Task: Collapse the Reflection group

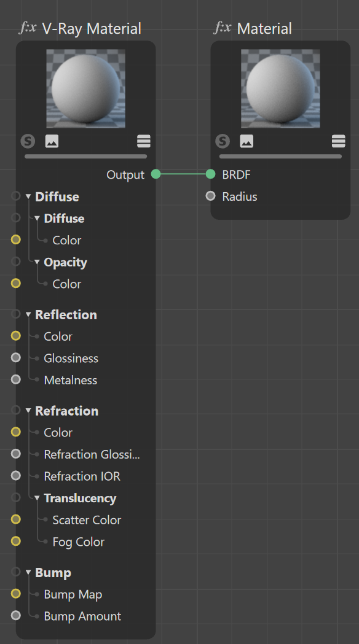Action: coord(28,314)
